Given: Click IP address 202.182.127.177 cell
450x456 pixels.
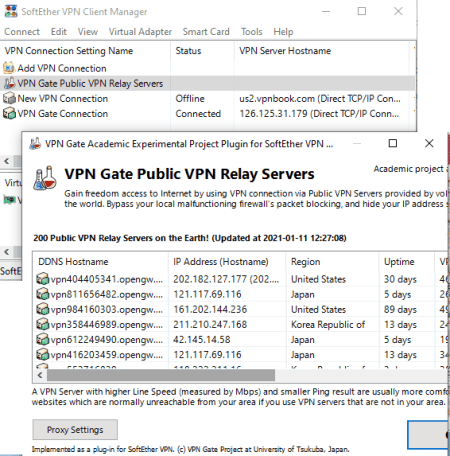Looking at the screenshot, I should pyautogui.click(x=226, y=279).
